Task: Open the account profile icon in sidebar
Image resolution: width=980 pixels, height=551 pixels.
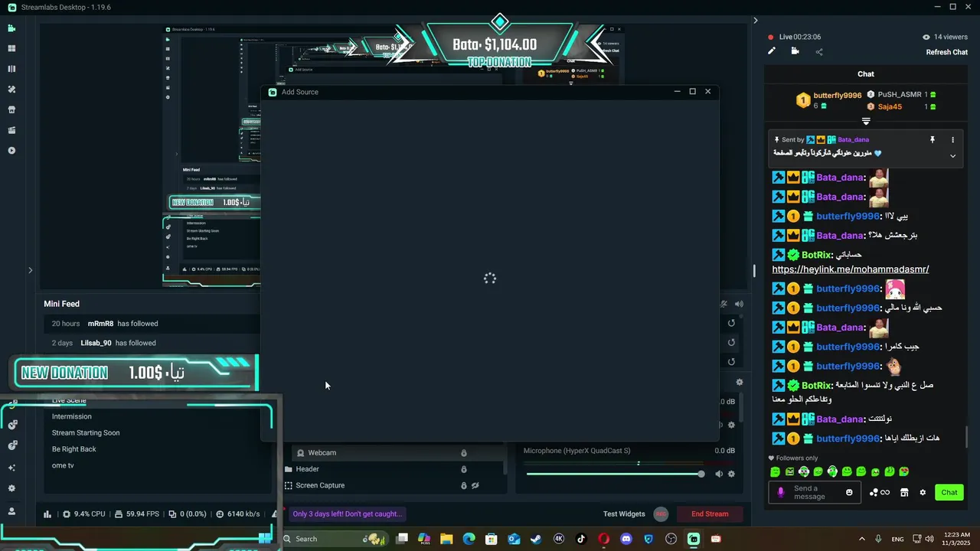Action: point(11,511)
